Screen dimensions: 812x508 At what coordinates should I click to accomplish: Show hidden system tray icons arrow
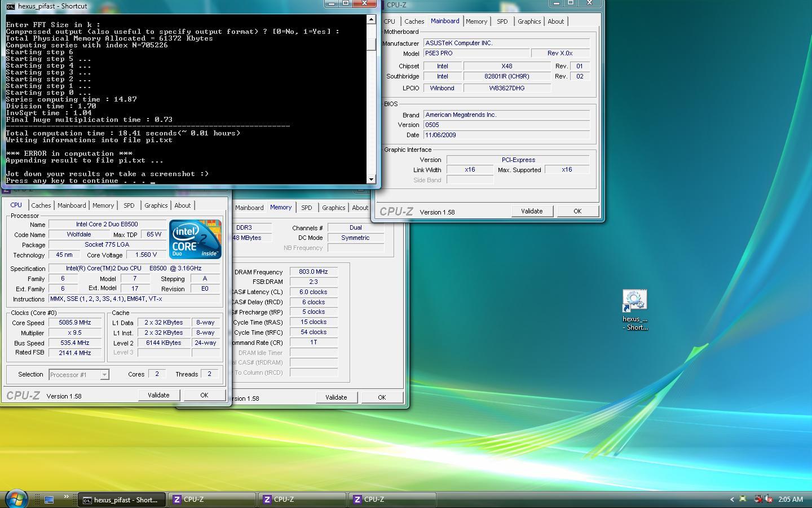click(732, 500)
